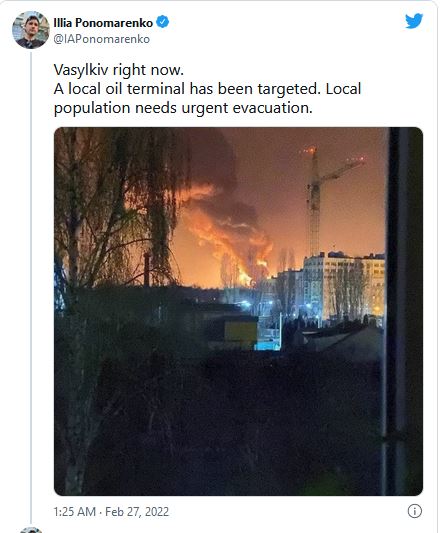The width and height of the screenshot is (441, 533).
Task: Select the 'Vasylkiv right now.' text line
Action: click(119, 70)
